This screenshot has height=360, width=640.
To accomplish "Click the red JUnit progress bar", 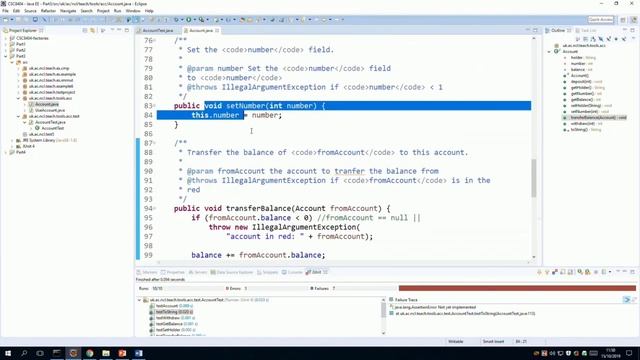I will click(x=517, y=289).
